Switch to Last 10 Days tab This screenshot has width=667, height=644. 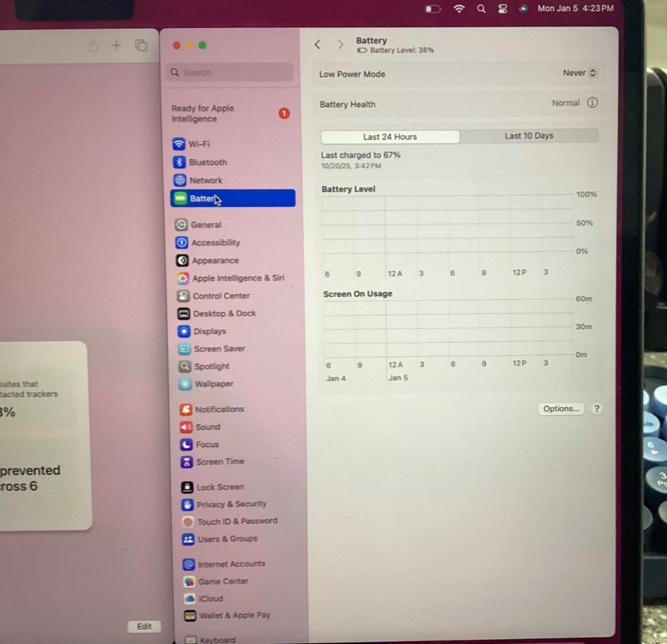[x=529, y=136]
